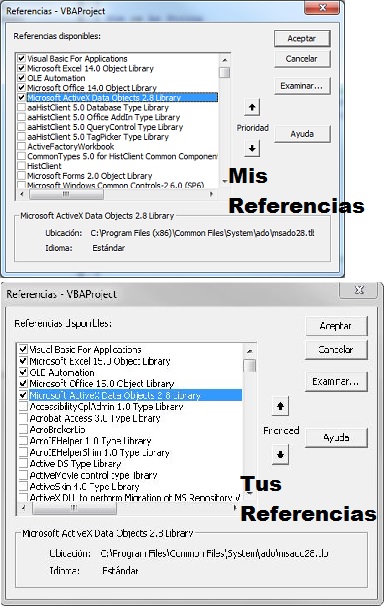Check aaHistClient 5.0 QueryControl Type Library
Screen dimensions: 384x609
(x=22, y=127)
